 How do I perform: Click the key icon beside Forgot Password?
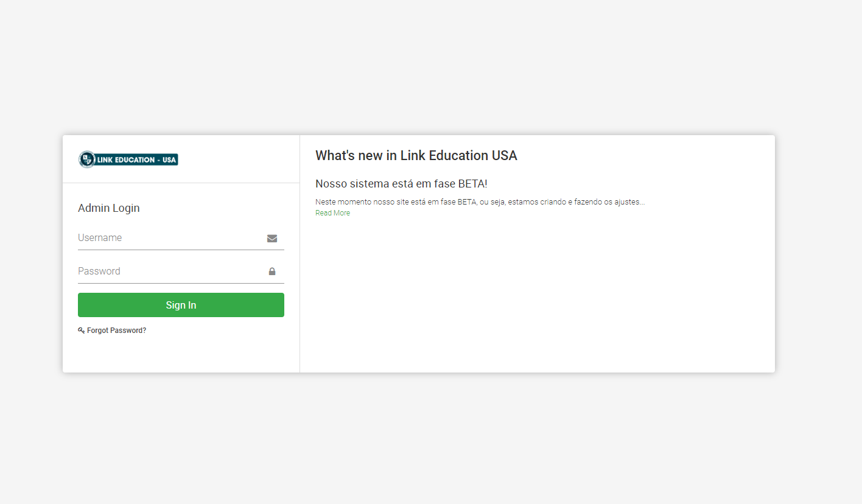coord(81,331)
